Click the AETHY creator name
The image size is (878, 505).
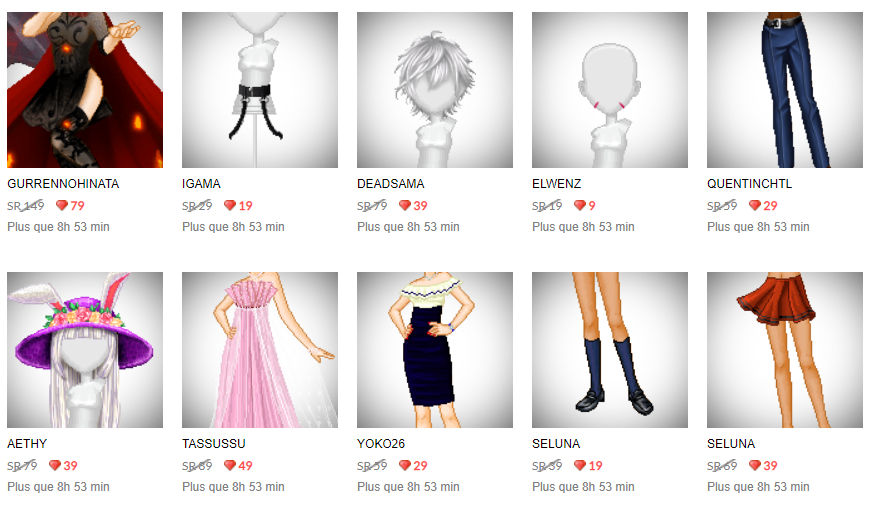click(x=27, y=443)
